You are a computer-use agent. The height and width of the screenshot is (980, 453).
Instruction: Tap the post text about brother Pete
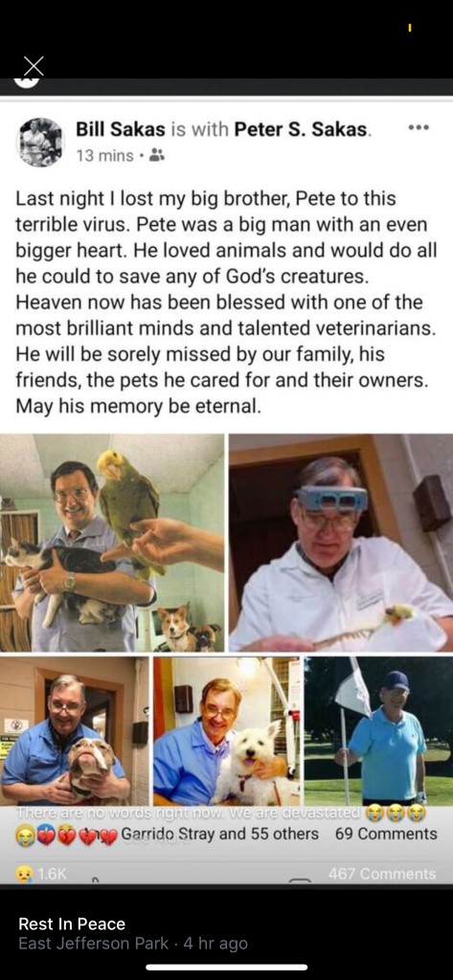tap(226, 302)
